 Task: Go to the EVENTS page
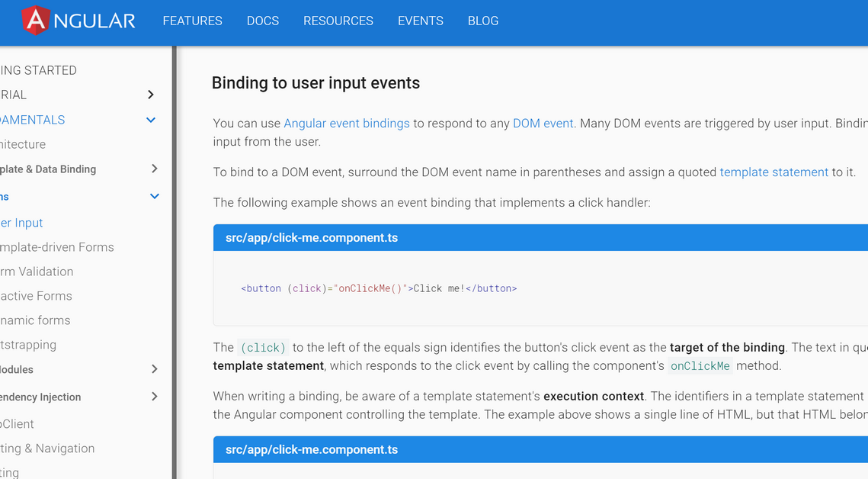click(x=420, y=21)
